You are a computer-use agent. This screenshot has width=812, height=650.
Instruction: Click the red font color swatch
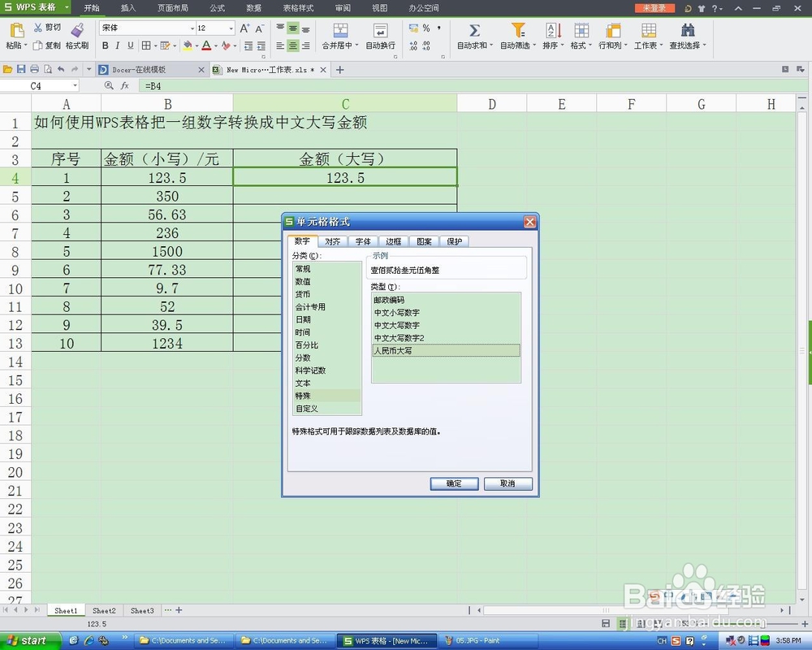coord(205,45)
